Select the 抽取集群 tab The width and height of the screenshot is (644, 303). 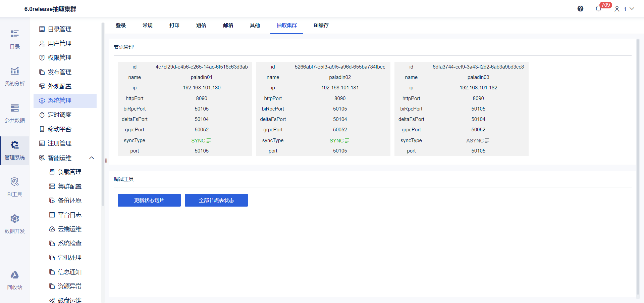click(x=287, y=26)
